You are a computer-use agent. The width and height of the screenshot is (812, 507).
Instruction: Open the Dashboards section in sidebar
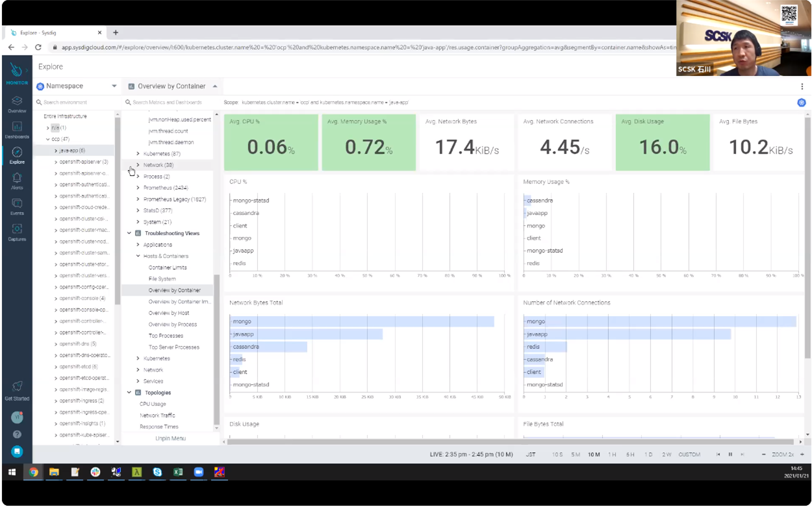click(x=17, y=129)
